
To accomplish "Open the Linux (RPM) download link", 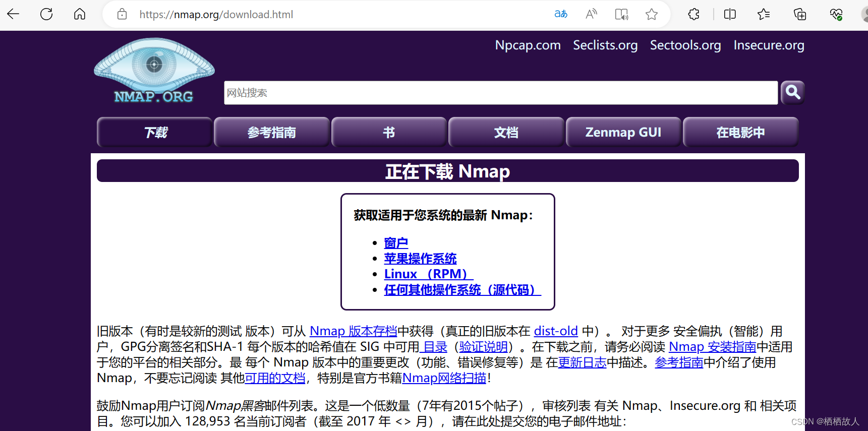I will tap(429, 274).
